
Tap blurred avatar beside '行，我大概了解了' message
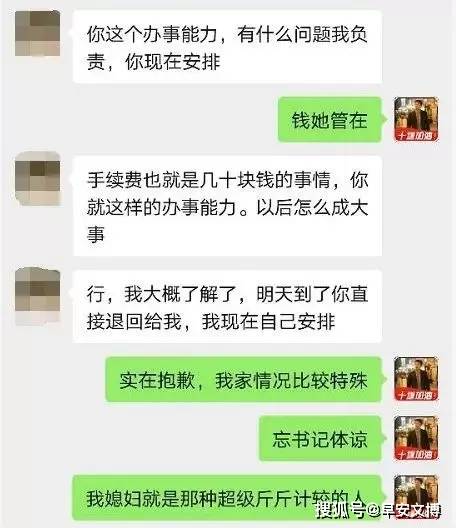(x=38, y=296)
